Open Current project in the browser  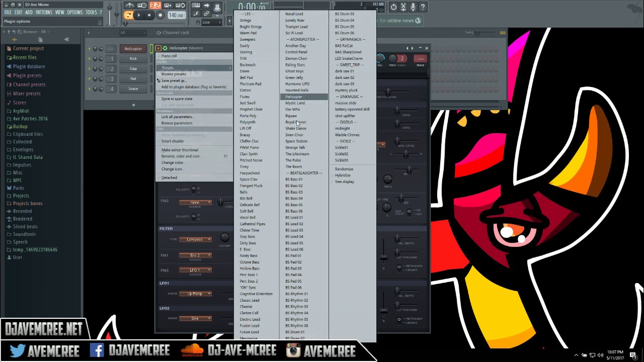[x=28, y=48]
